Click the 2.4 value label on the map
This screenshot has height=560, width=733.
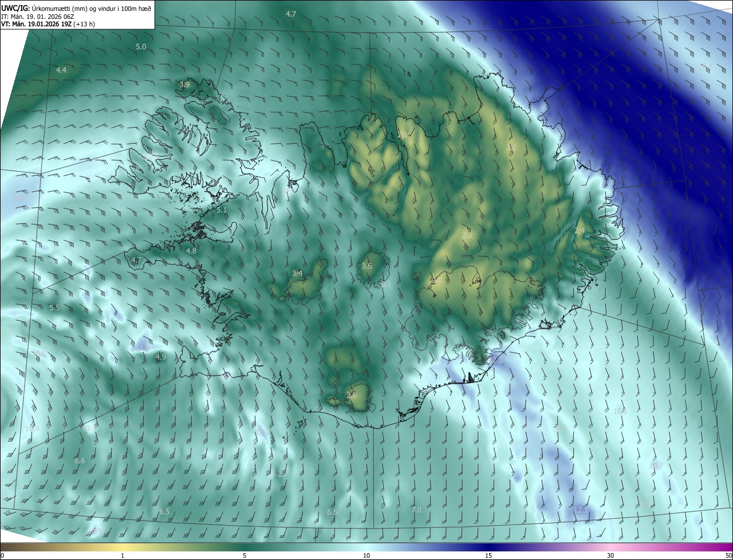(580, 230)
